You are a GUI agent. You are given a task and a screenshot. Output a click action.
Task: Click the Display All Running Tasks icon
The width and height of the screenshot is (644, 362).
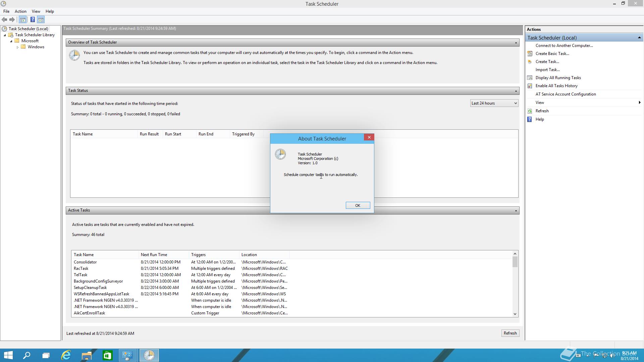tap(530, 78)
